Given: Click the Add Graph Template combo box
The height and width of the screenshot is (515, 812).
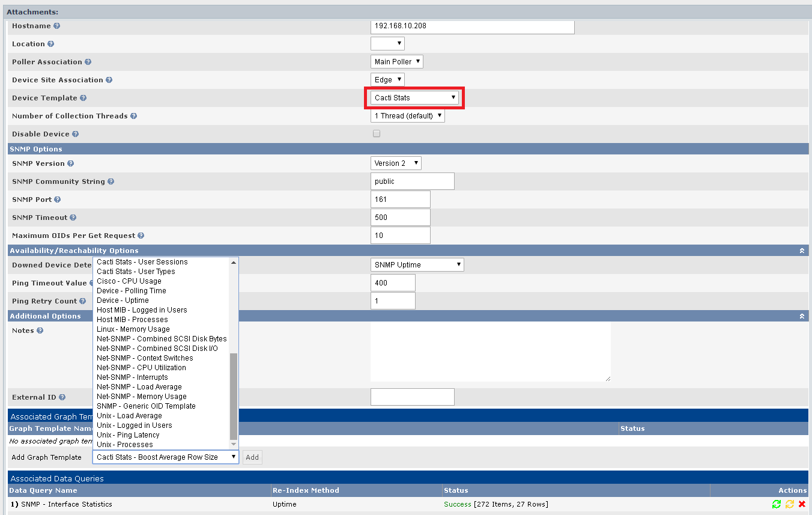Looking at the screenshot, I should click(166, 457).
